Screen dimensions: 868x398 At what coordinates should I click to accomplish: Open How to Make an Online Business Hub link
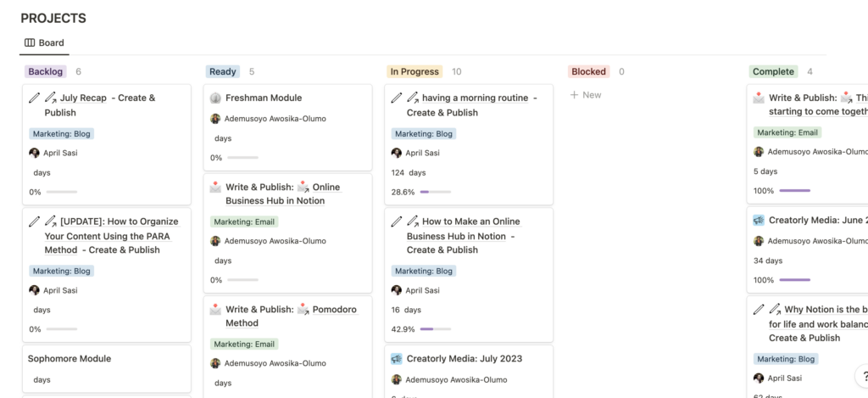pyautogui.click(x=464, y=229)
